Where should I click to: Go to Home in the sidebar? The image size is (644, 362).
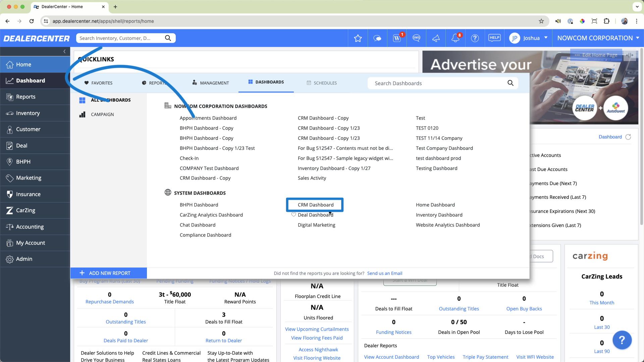(35, 64)
